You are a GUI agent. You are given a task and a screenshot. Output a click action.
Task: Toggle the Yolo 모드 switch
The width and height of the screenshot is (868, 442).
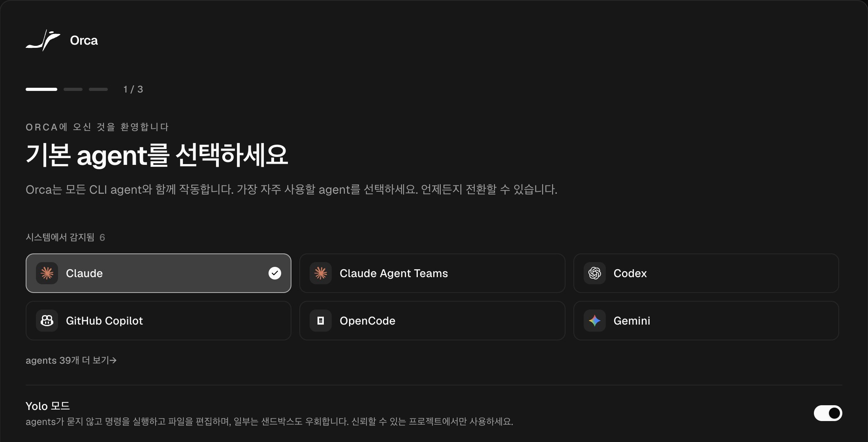coord(828,413)
